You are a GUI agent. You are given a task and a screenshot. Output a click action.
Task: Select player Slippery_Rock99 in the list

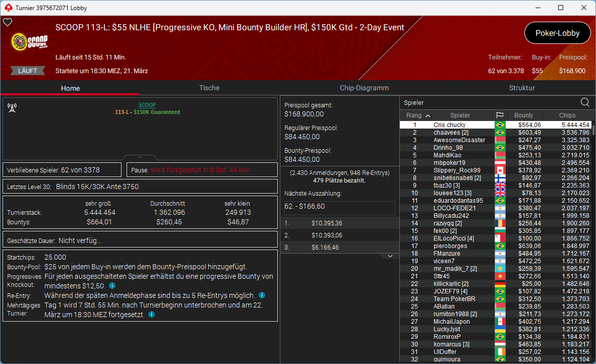(457, 170)
